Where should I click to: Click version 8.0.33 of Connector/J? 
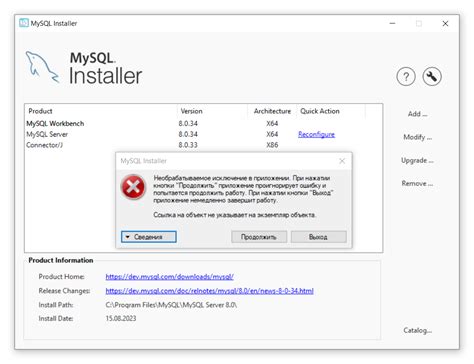(188, 145)
